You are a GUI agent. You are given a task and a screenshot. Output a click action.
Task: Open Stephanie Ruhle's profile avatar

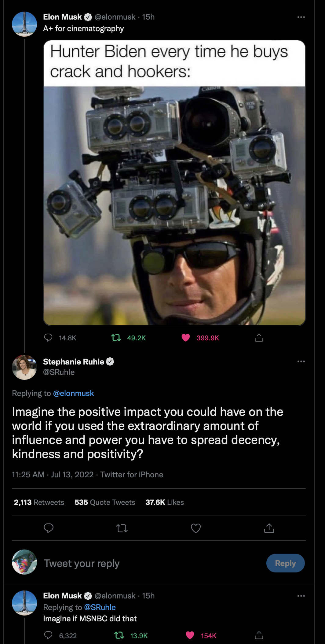click(24, 367)
